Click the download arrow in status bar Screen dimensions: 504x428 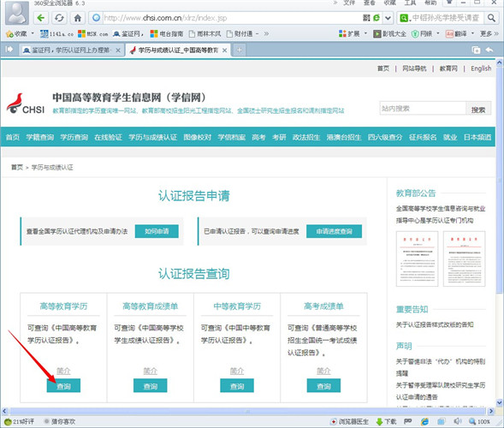pos(379,421)
